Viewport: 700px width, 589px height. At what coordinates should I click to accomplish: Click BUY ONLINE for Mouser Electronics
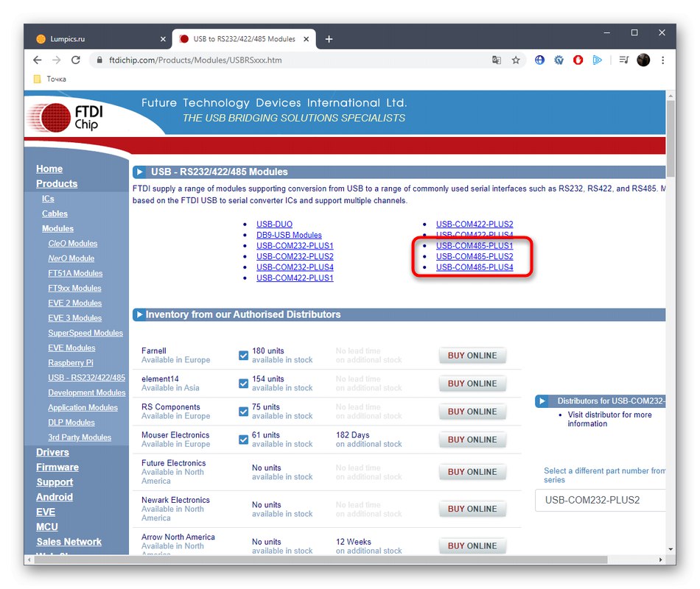pos(472,440)
